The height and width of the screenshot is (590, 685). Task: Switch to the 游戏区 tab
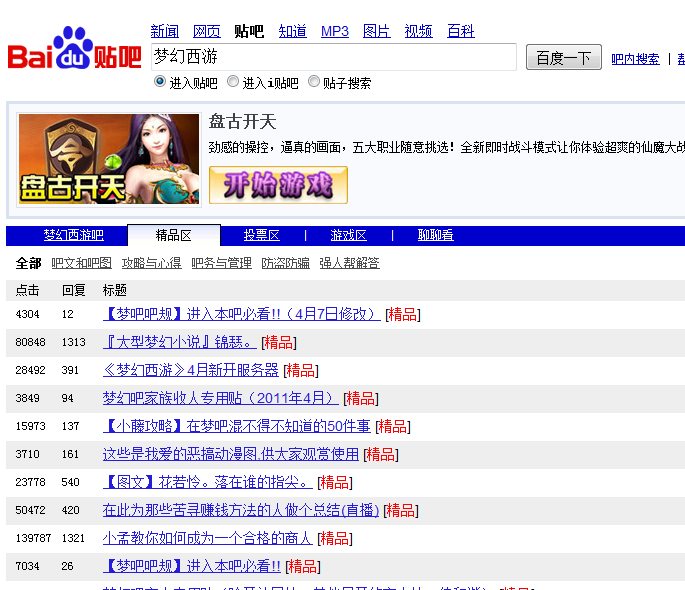[348, 235]
